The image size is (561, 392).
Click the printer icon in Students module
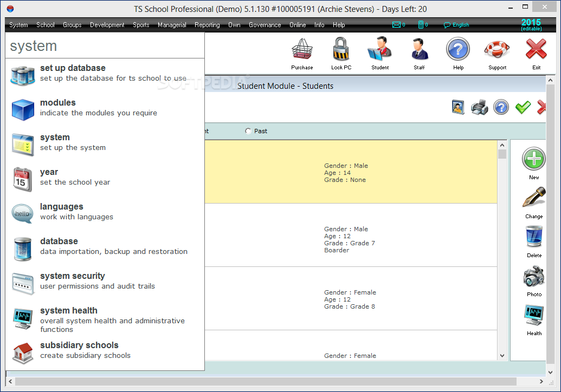click(480, 107)
